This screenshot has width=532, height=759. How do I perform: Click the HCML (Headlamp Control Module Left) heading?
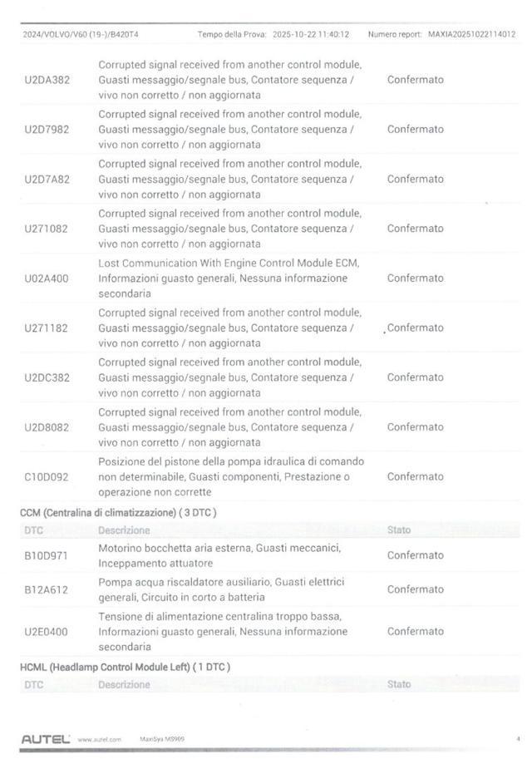125,667
